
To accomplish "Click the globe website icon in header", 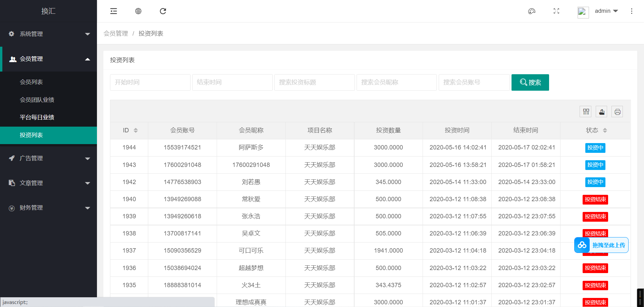I will pyautogui.click(x=138, y=11).
